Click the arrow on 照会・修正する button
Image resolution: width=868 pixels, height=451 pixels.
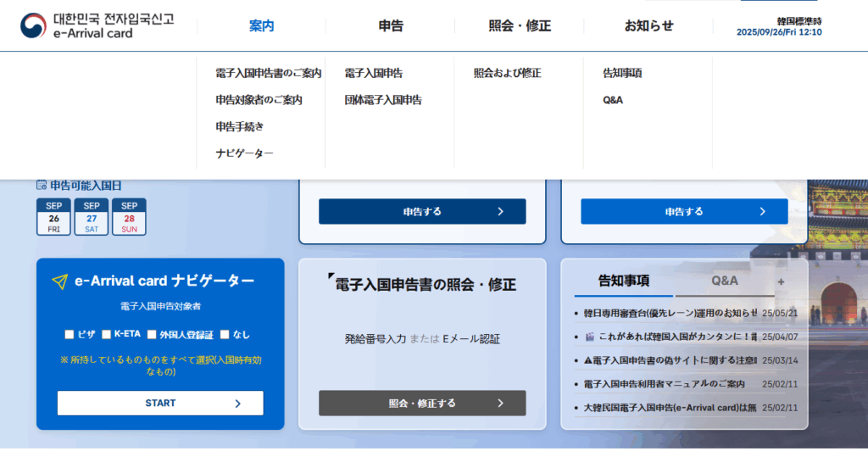(x=500, y=404)
